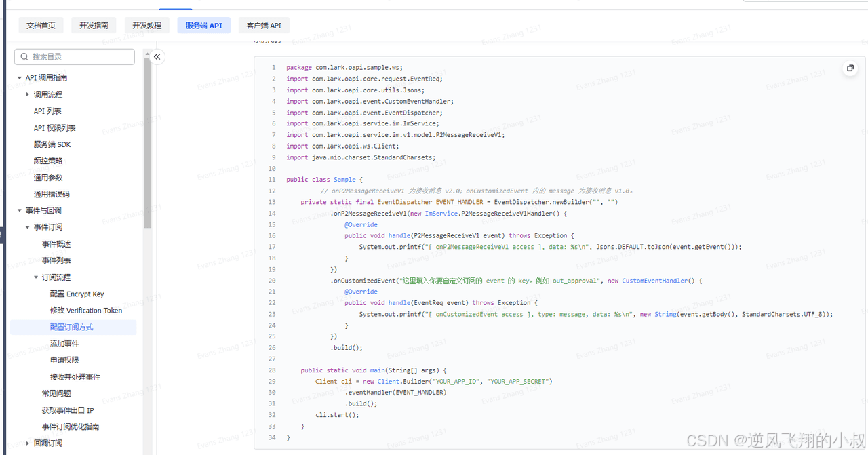Focus the 搜索目录 search field
This screenshot has height=455, width=868.
(80, 57)
